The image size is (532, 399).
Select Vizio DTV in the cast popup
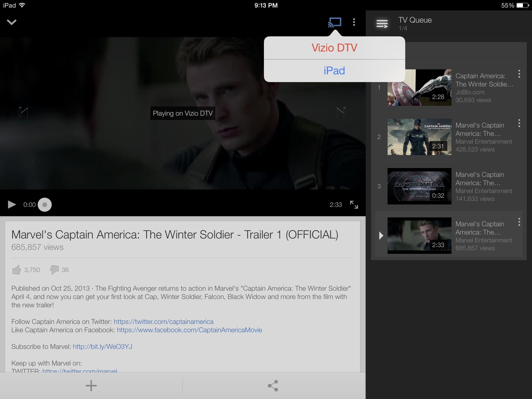[x=334, y=48]
